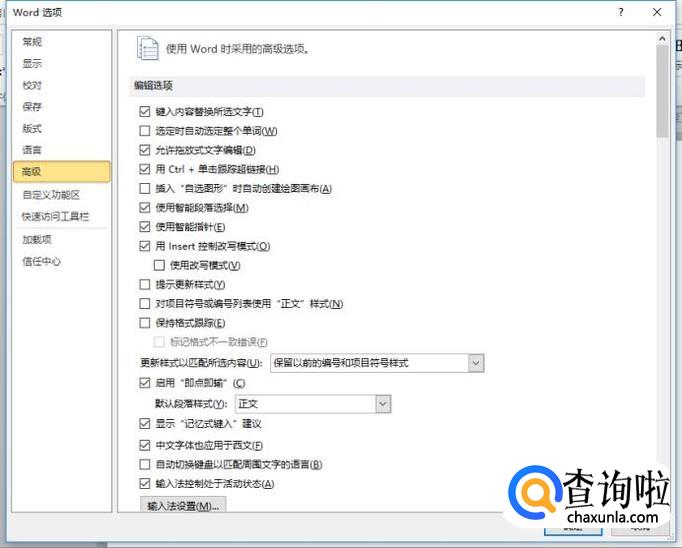Image resolution: width=682 pixels, height=548 pixels.
Task: Switch to the 加载项 category
Action: 37,239
